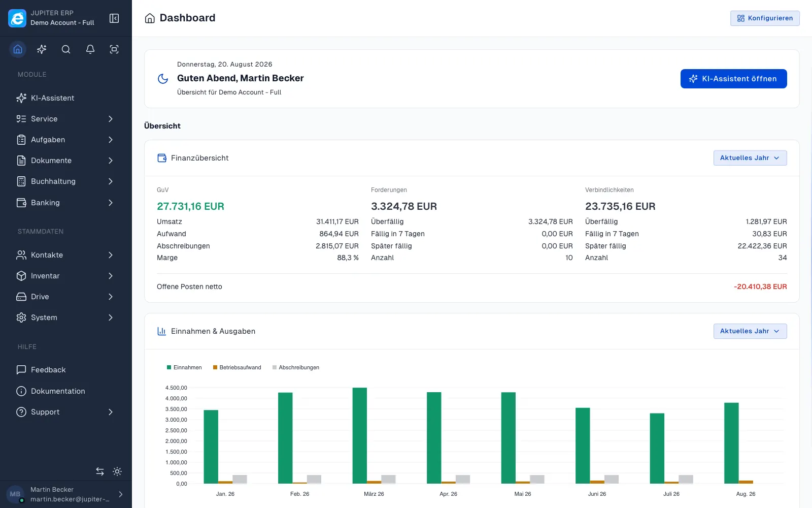
Task: Toggle Einnahmen legend entry
Action: 184,367
